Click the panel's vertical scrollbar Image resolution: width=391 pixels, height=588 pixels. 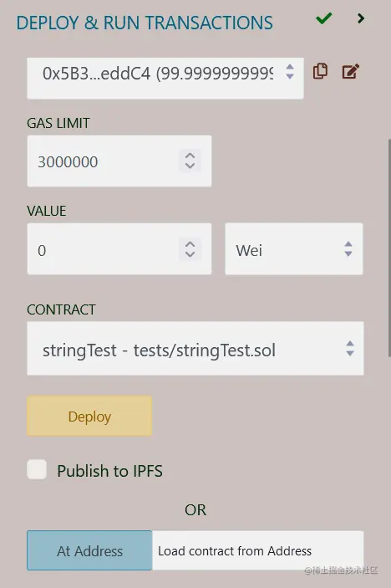389,248
